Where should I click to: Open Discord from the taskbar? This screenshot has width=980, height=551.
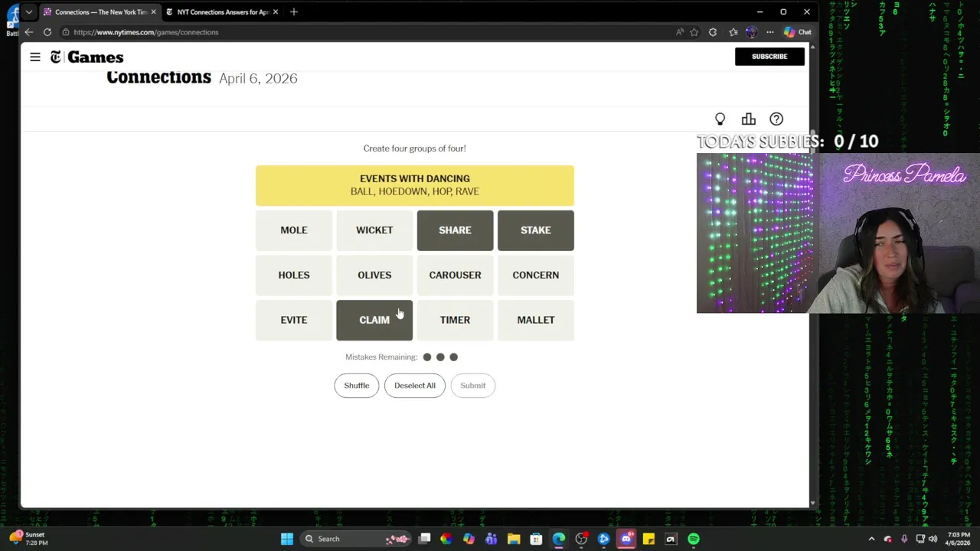[626, 539]
